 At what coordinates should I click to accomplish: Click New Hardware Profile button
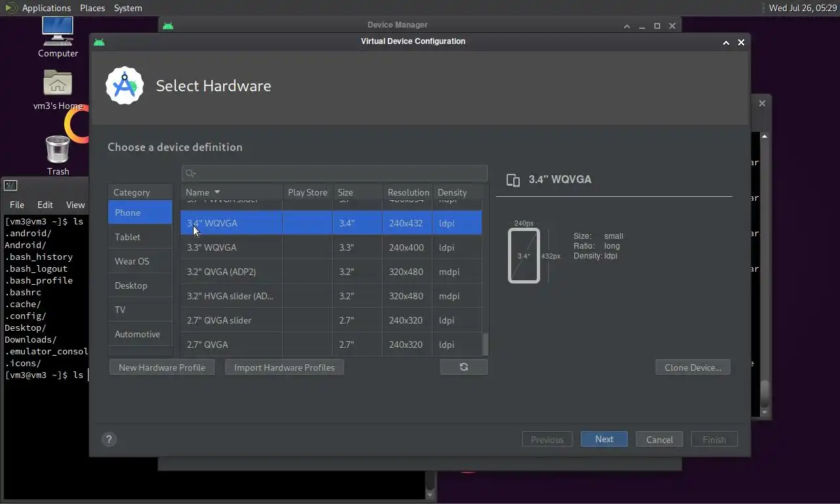162,367
